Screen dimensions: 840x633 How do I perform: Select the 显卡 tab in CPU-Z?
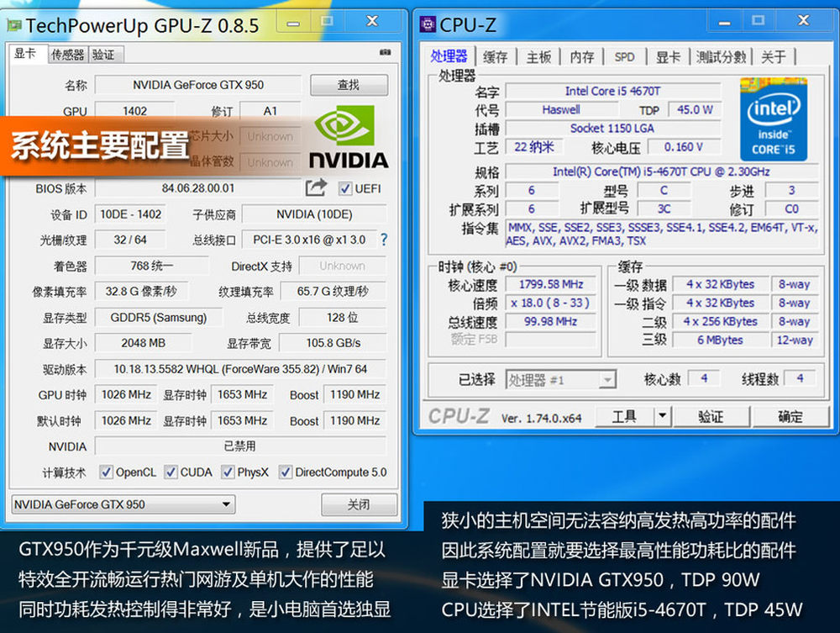pos(668,57)
